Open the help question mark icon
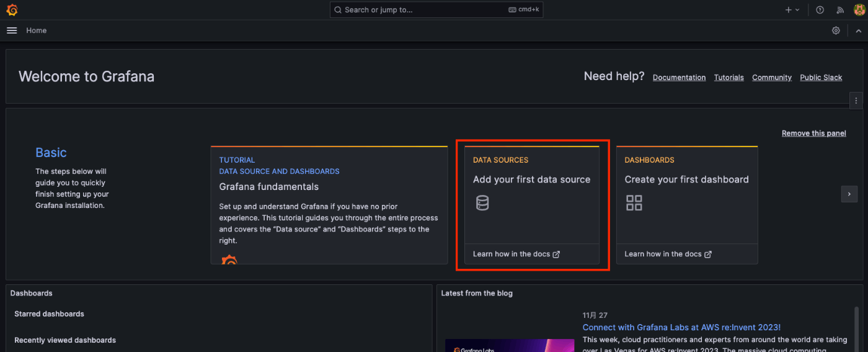The width and height of the screenshot is (868, 352). click(x=820, y=10)
